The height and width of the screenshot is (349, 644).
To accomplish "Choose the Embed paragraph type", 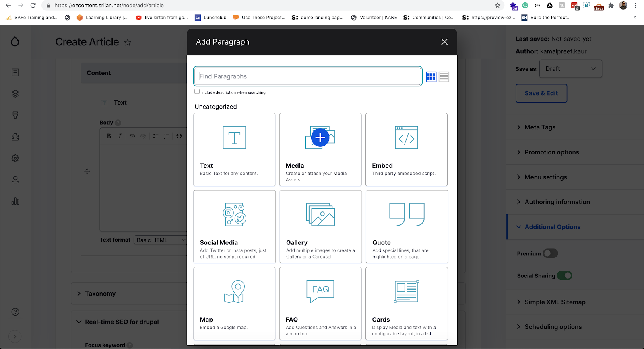I will click(x=407, y=150).
